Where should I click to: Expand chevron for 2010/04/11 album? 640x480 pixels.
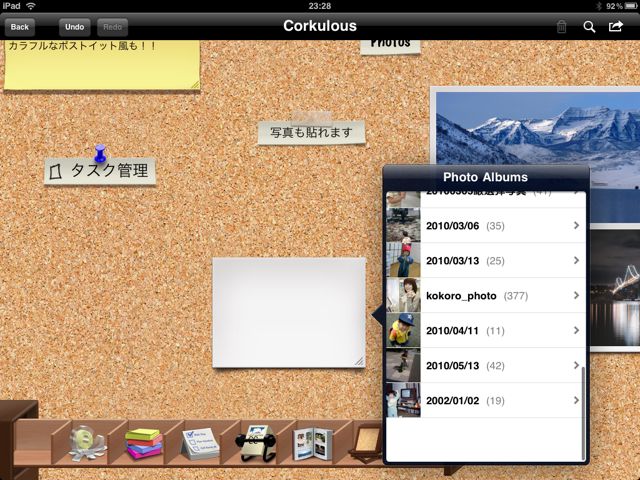point(576,330)
